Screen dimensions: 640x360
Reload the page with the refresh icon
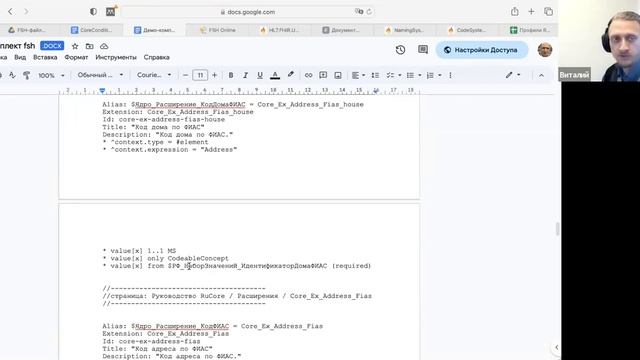(369, 12)
